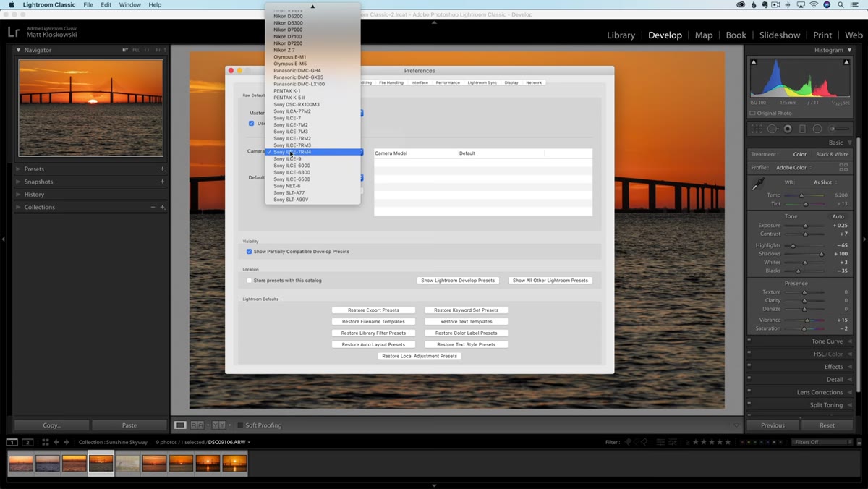The width and height of the screenshot is (868, 489).
Task: Select the Spot Removal tool
Action: pos(773,129)
